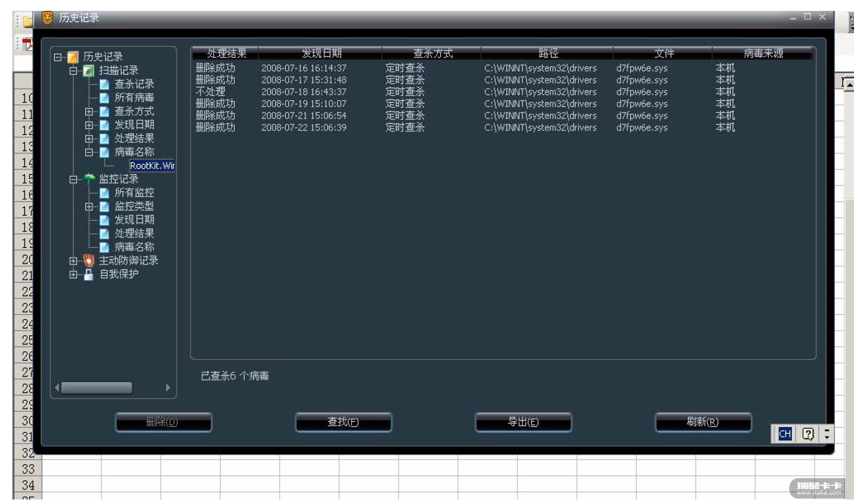Expand 发现日期 node under 扫描记录

tap(89, 125)
